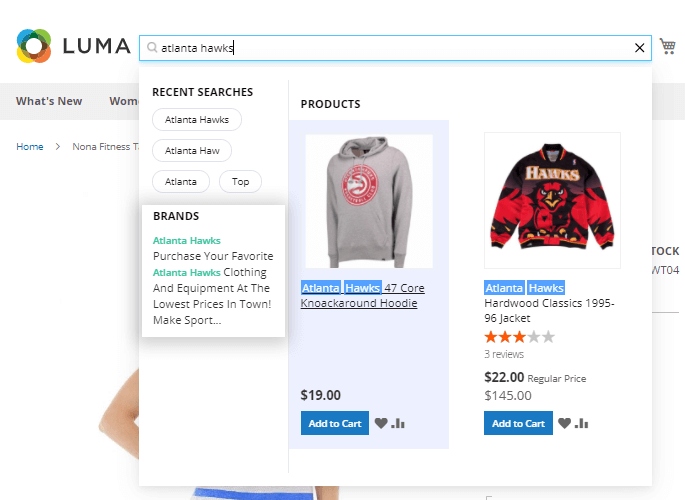Add Hardwood Classics Jacket to wishlist
The width and height of the screenshot is (685, 500).
pyautogui.click(x=564, y=423)
